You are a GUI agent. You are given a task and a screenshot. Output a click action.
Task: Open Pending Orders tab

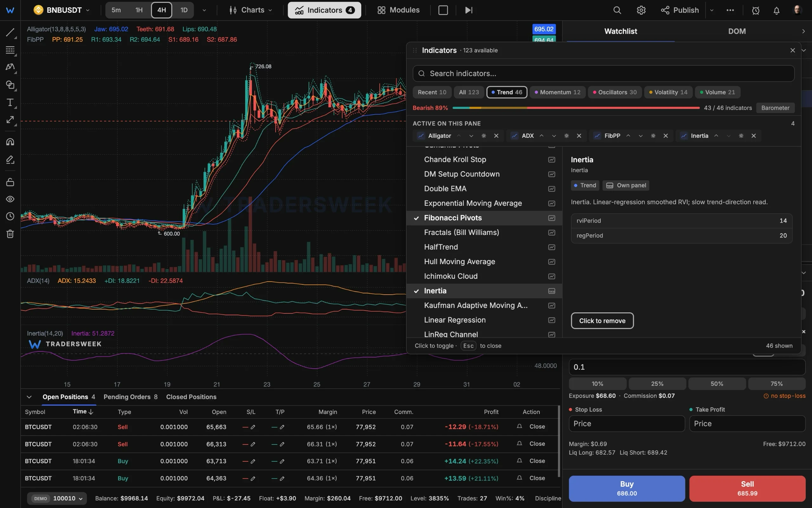131,397
